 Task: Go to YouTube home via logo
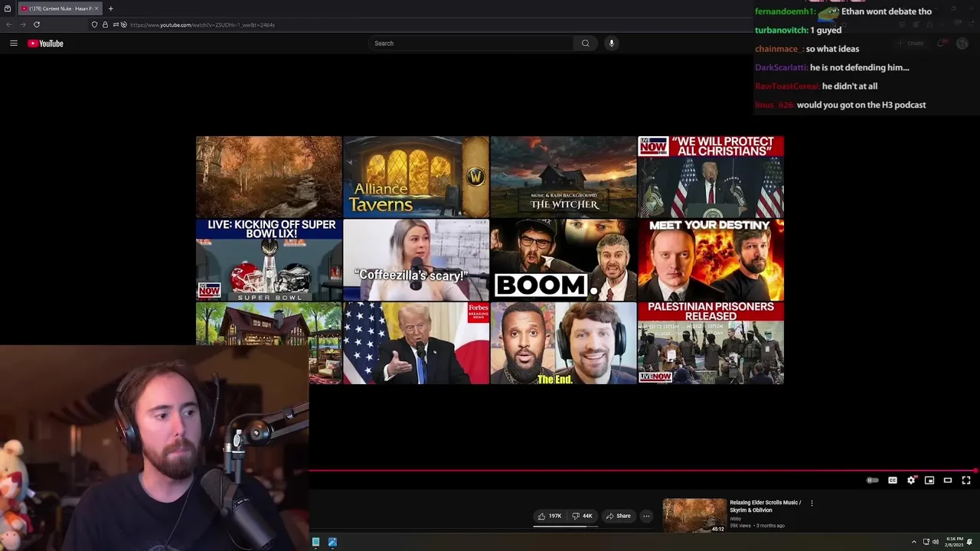click(x=46, y=44)
